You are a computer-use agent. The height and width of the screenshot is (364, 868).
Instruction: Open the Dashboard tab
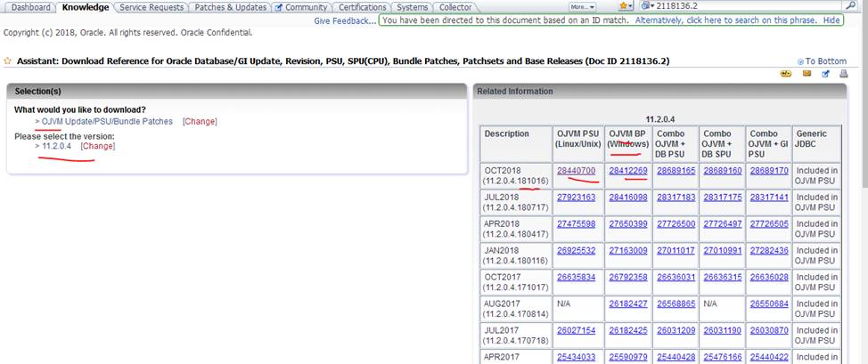(x=31, y=7)
